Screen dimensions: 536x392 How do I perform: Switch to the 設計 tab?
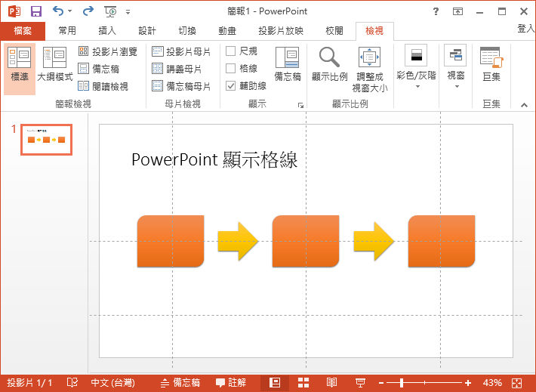(x=147, y=31)
